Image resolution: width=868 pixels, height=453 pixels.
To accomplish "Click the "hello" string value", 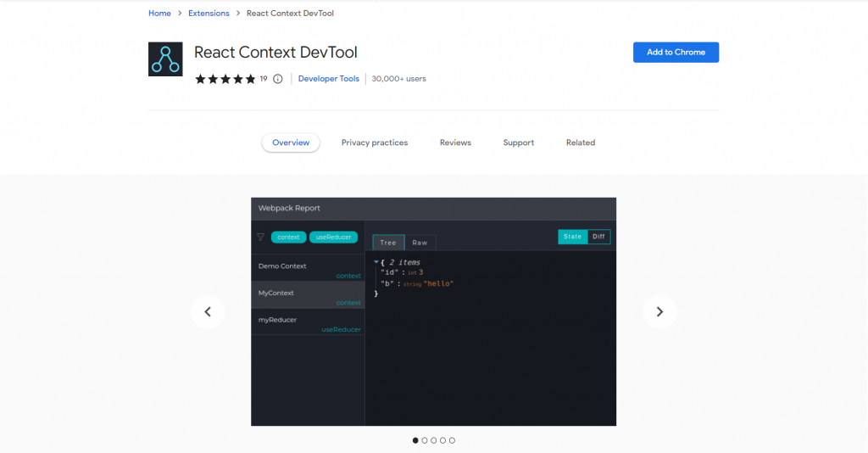I will coord(438,283).
